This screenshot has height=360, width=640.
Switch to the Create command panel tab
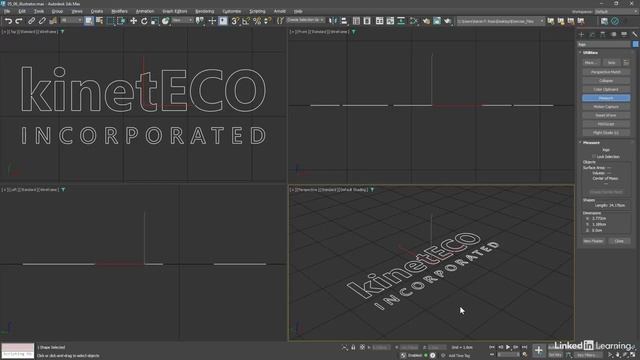pos(582,35)
